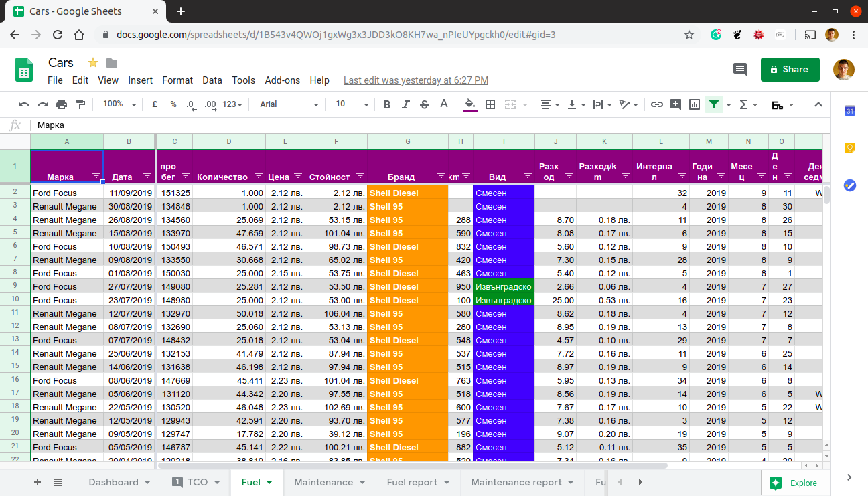Image resolution: width=868 pixels, height=496 pixels.
Task: Toggle strikethrough formatting
Action: (424, 104)
